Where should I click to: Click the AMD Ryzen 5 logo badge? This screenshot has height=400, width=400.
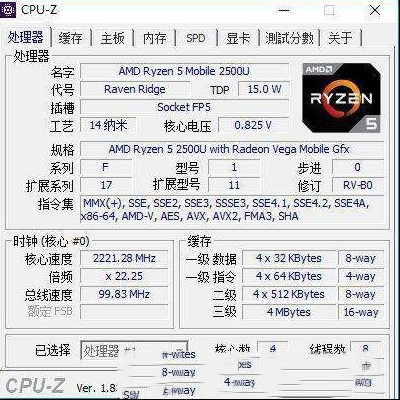coord(341,97)
